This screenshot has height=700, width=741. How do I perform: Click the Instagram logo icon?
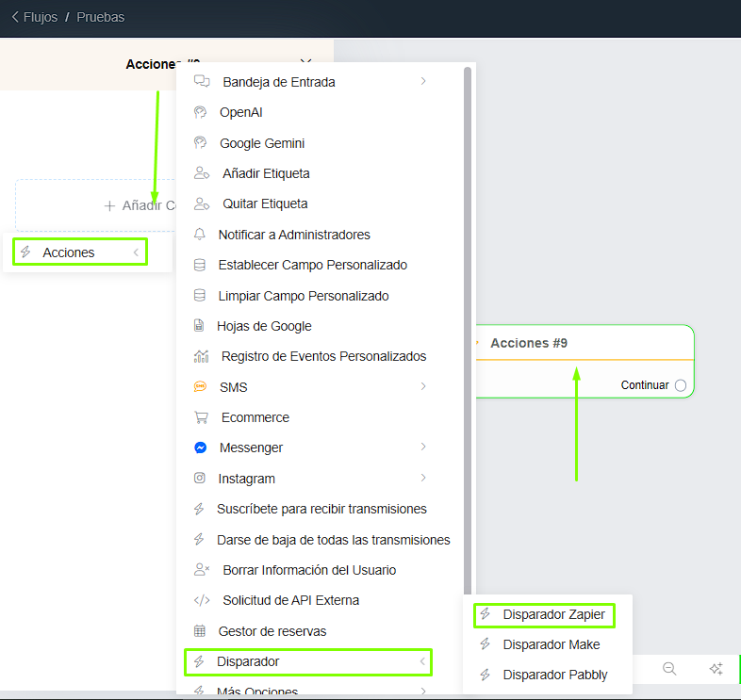point(200,479)
